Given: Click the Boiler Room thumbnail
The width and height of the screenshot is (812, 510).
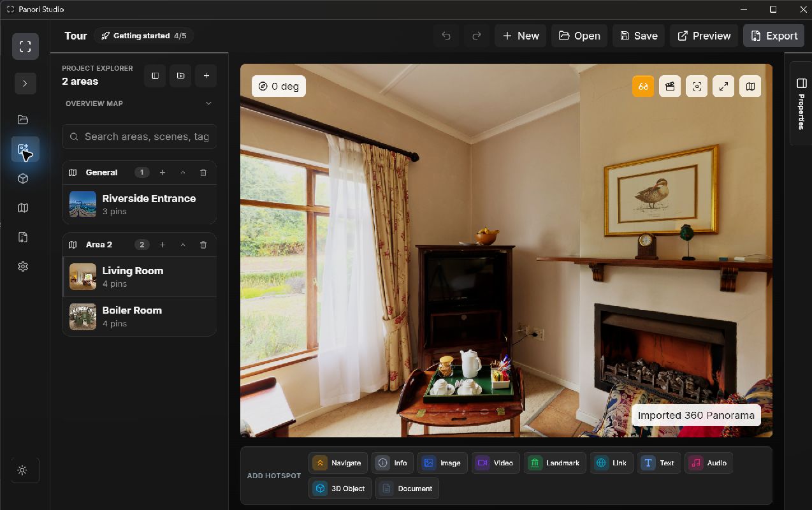Looking at the screenshot, I should click(83, 316).
